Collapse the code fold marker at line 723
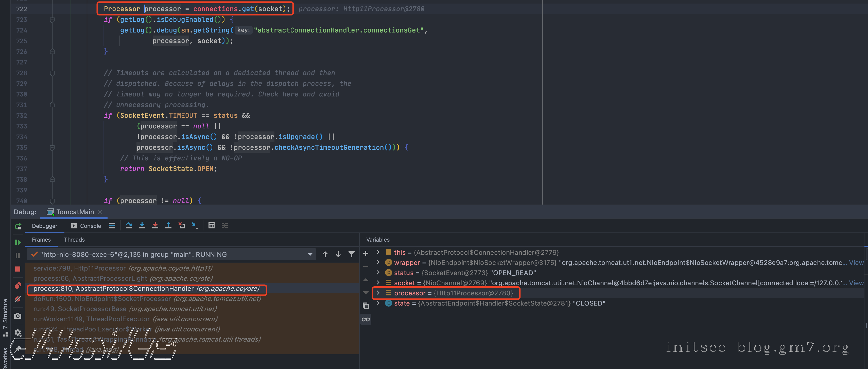 point(52,20)
